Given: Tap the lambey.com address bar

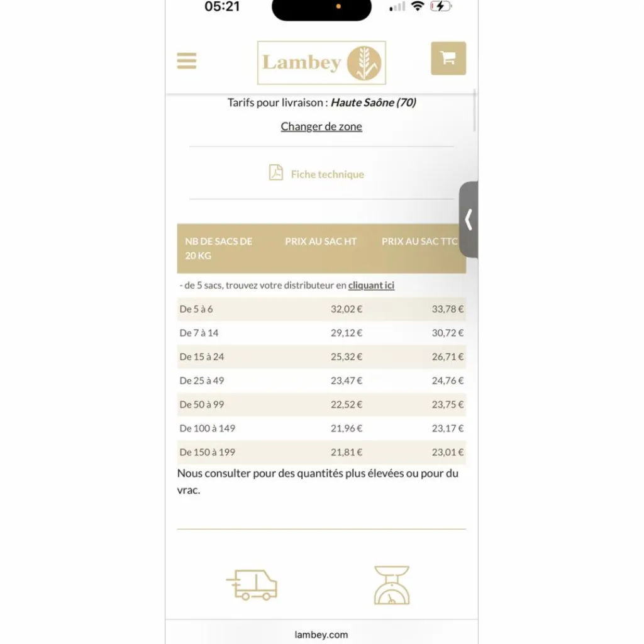Looking at the screenshot, I should coord(321,635).
